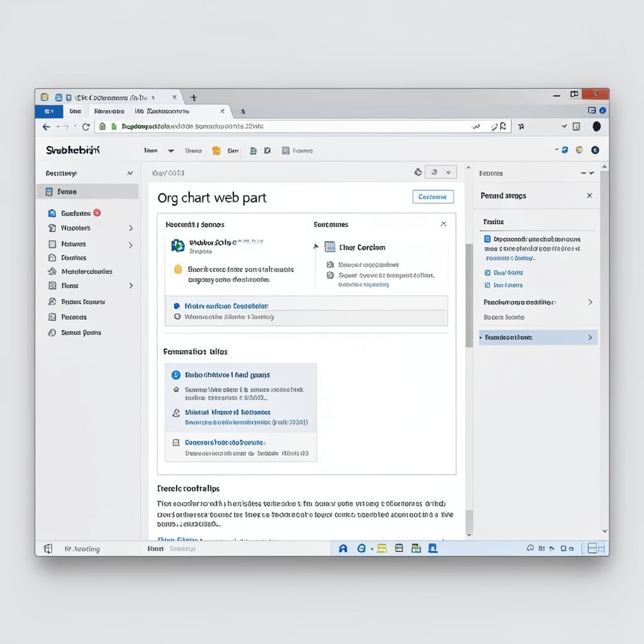Close the card containing "Sontetmes"
Image resolution: width=644 pixels, height=644 pixels.
click(443, 224)
